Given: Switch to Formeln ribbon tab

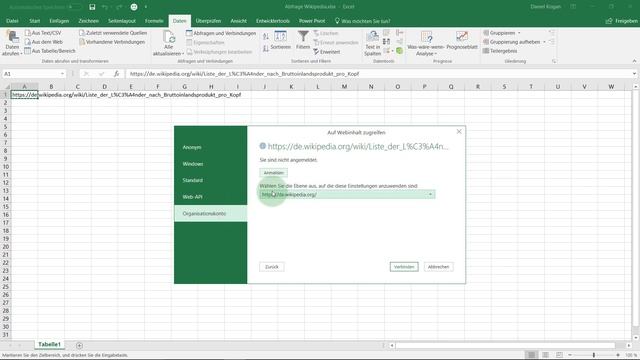Looking at the screenshot, I should tap(154, 21).
